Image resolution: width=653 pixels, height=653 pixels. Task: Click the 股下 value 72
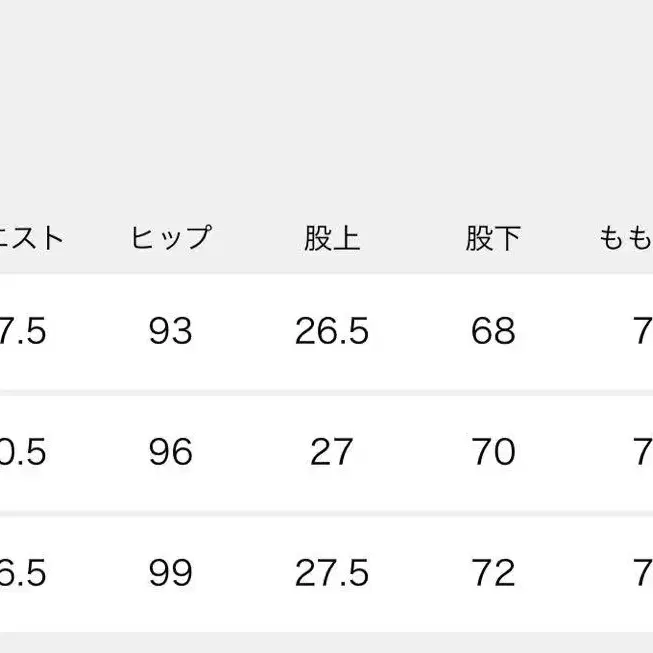click(x=493, y=573)
